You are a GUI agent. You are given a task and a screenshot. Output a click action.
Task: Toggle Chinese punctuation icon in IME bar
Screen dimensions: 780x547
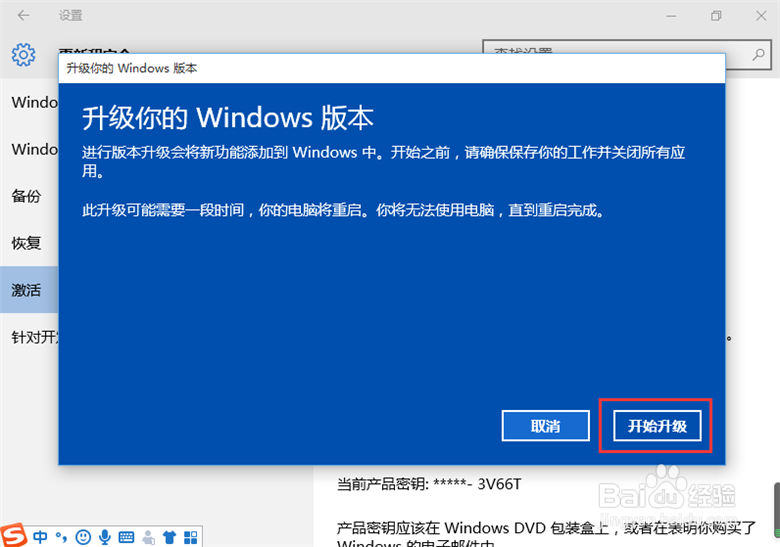[x=61, y=537]
